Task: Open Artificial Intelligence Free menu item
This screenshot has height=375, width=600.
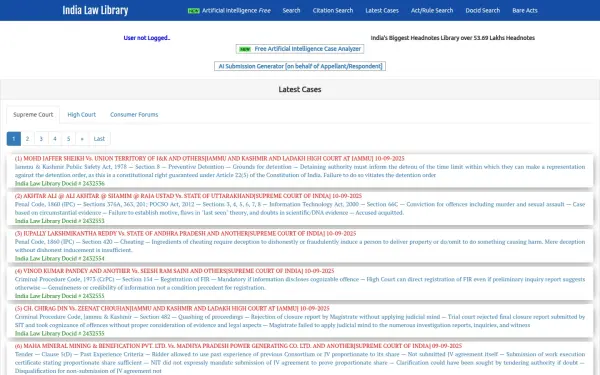Action: 236,11
